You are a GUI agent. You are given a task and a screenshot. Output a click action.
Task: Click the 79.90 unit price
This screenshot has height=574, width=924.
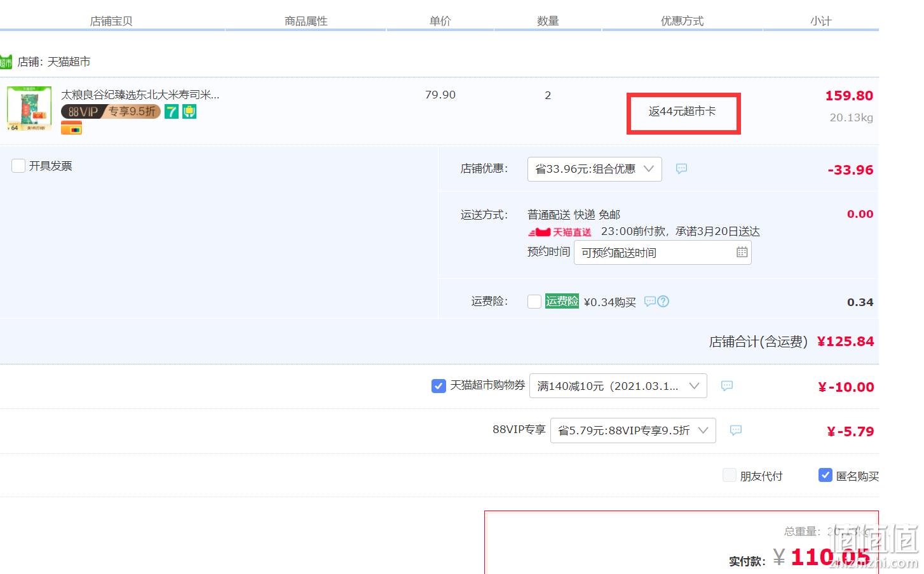point(440,95)
